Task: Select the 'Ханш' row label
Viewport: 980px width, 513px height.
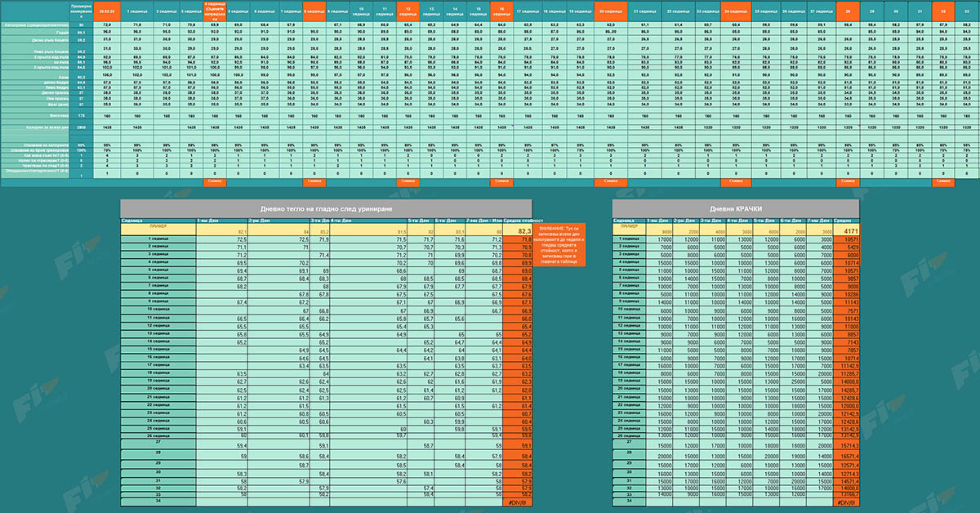Action: [x=35, y=76]
